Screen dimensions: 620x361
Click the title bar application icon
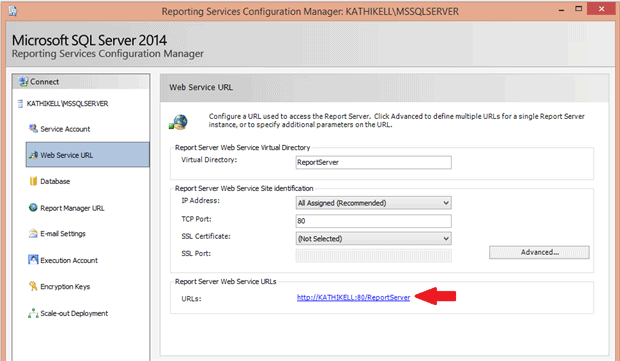click(x=13, y=11)
